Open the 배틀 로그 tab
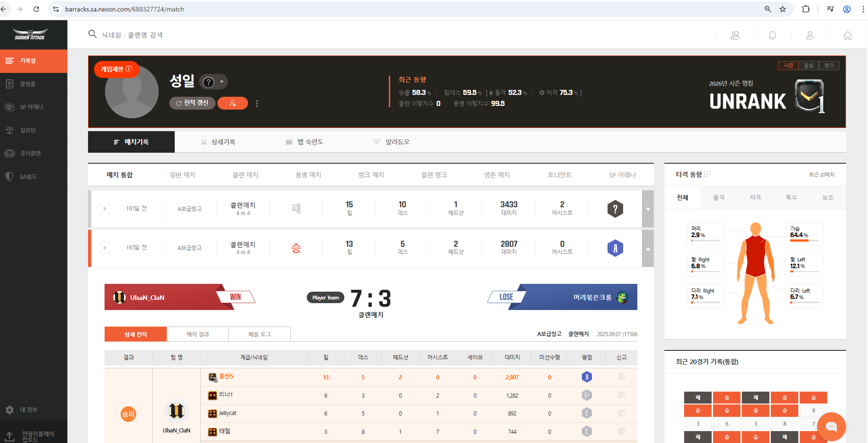The height and width of the screenshot is (443, 868). (260, 334)
